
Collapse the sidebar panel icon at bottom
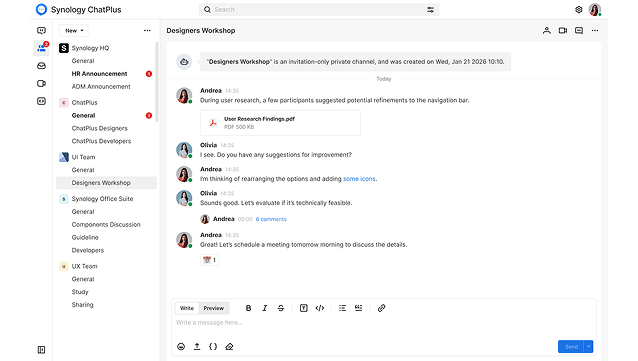(42, 350)
